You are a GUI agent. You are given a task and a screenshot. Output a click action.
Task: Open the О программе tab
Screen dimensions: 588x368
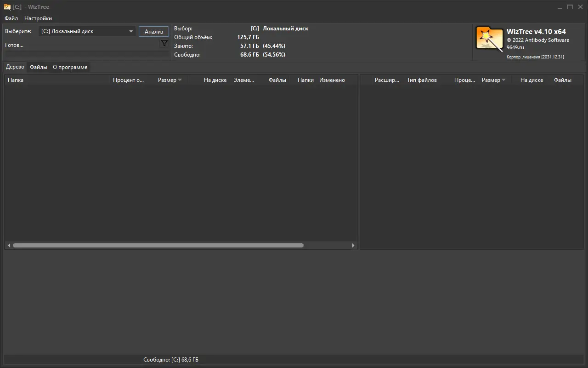[70, 67]
